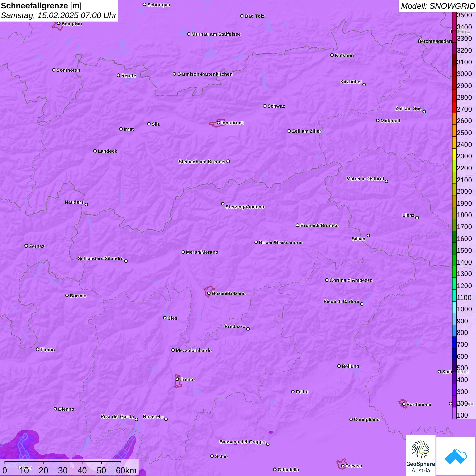Select the 1500 m green legend swatch
This screenshot has width=476, height=476.
point(454,248)
